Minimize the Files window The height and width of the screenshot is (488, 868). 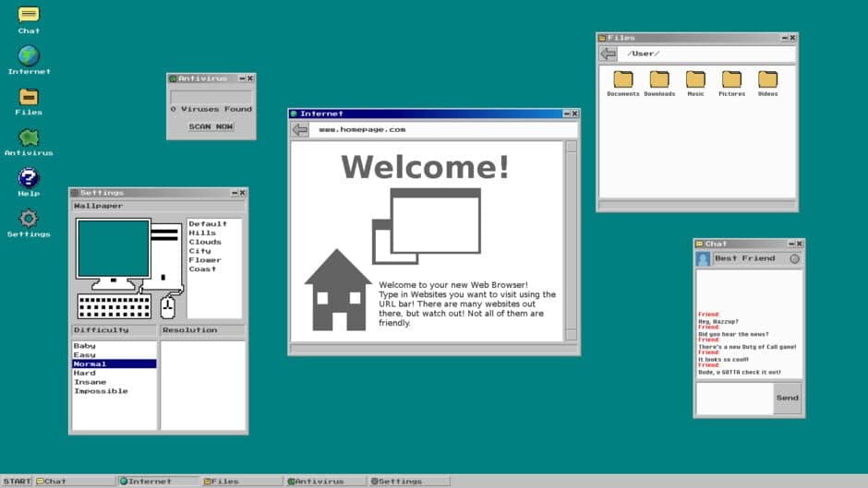(784, 38)
